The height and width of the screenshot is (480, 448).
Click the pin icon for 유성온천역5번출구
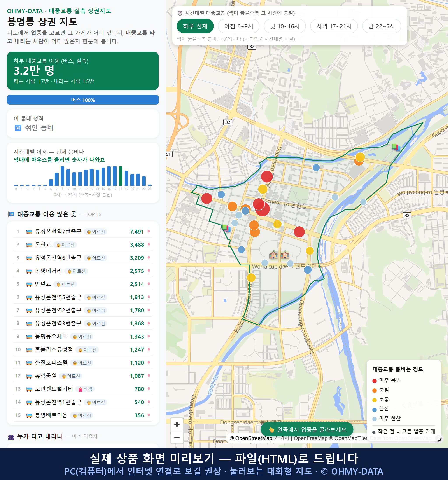pos(149,297)
